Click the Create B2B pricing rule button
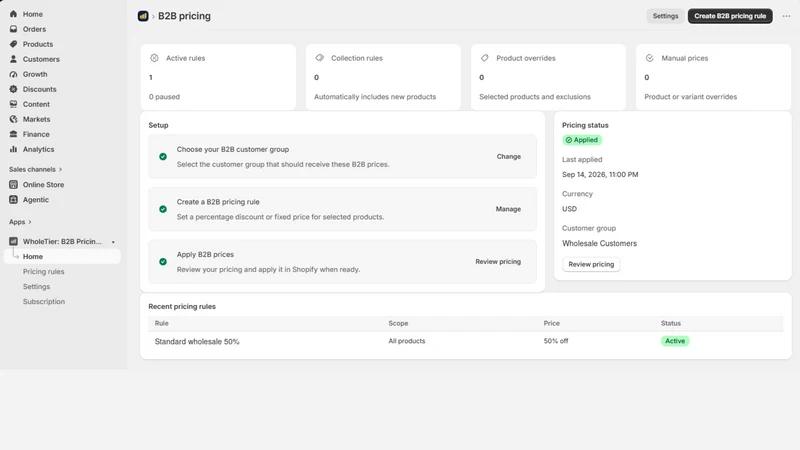 pos(730,16)
